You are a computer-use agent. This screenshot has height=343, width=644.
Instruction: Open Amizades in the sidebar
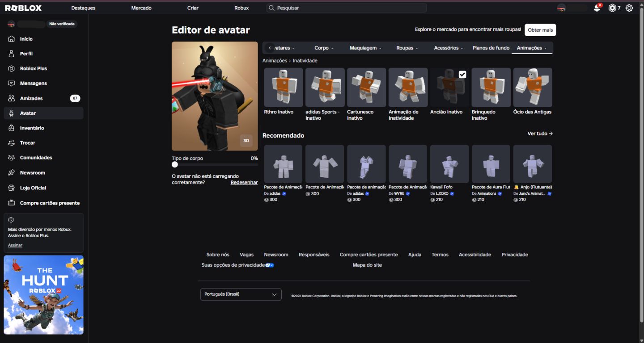click(43, 98)
